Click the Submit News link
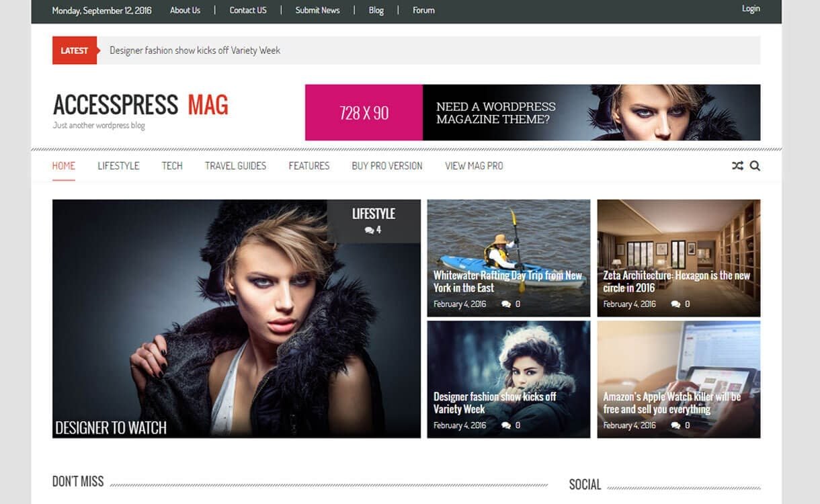 317,9
